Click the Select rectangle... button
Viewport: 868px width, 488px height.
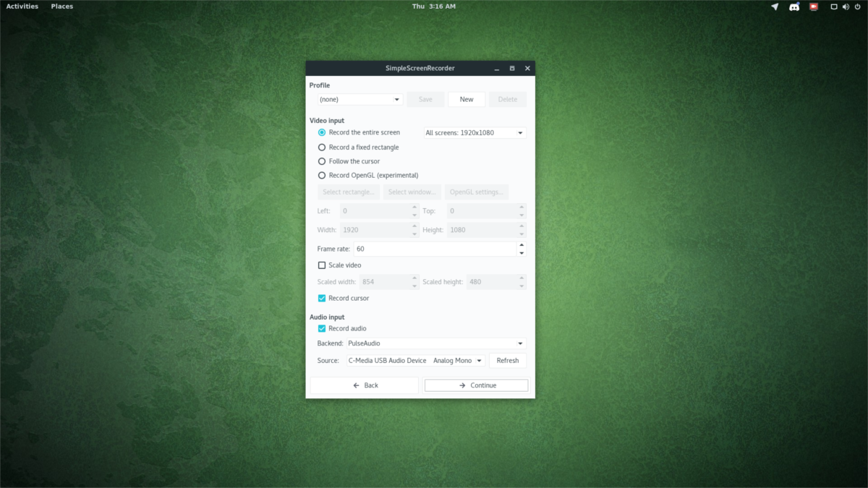(x=349, y=192)
